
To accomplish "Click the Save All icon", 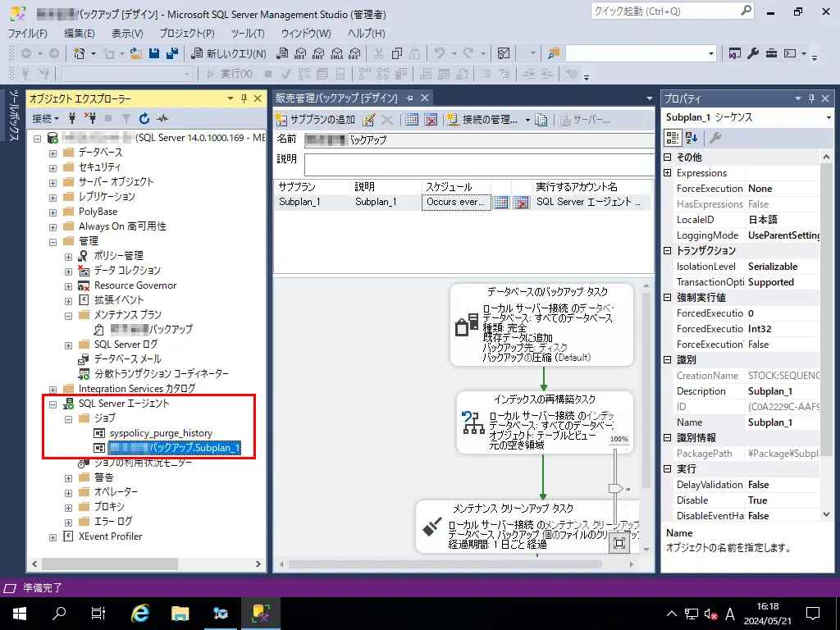I will [x=172, y=53].
